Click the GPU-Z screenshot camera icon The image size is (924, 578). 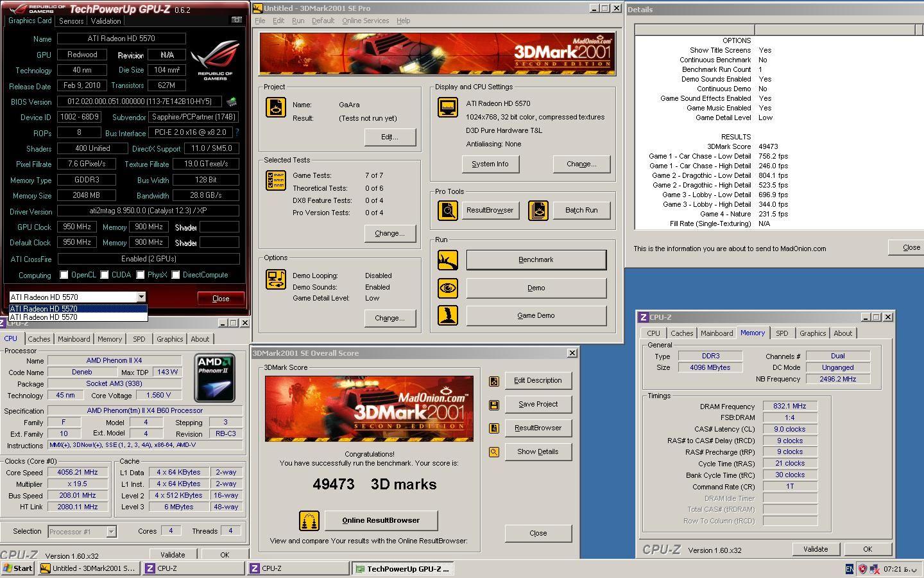tap(237, 20)
